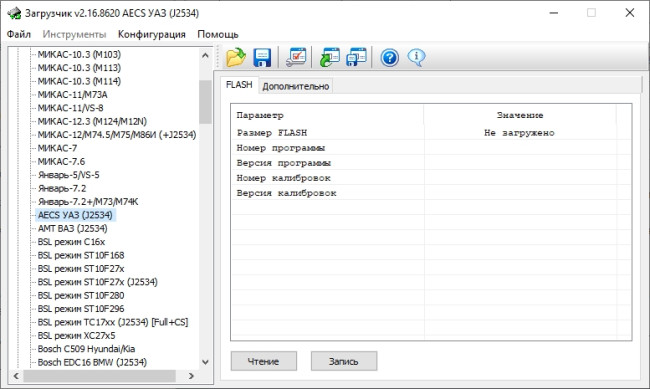Select AECS УАЗ (J2534) entry
650x389 pixels.
click(x=75, y=215)
